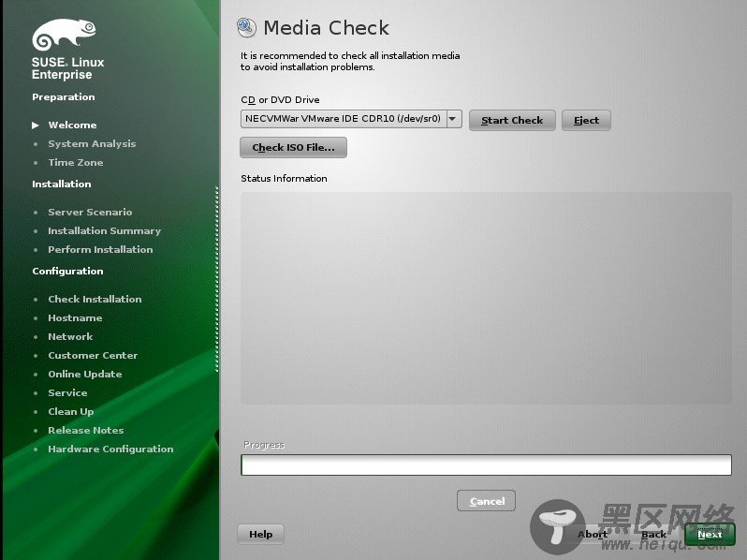
Task: Click the Status Information label
Action: 284,178
